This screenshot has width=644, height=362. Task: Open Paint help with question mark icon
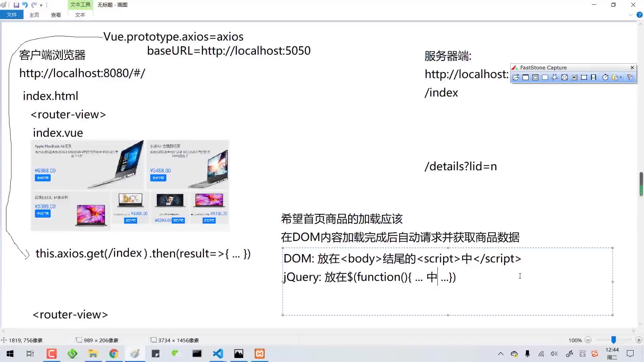coord(639,15)
